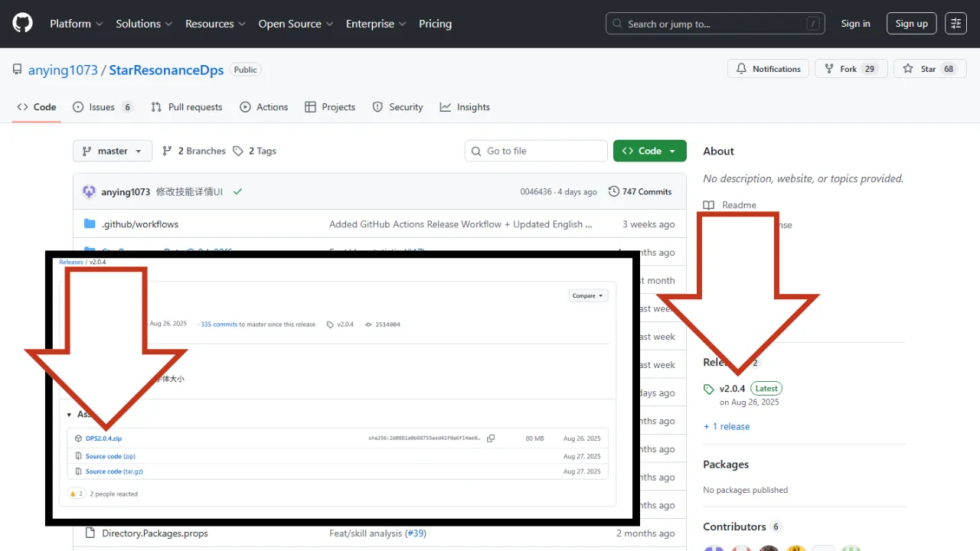
Task: Click the GitHub logo icon
Action: (x=23, y=24)
